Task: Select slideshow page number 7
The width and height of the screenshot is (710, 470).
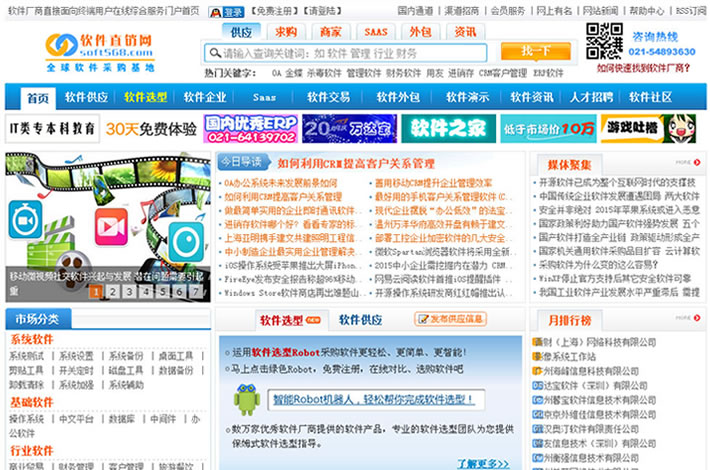Action: point(196,292)
